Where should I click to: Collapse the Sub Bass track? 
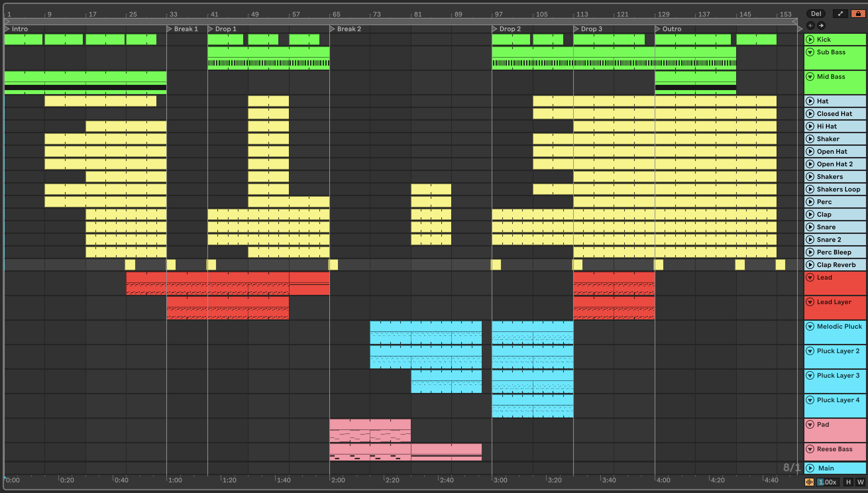pos(810,52)
